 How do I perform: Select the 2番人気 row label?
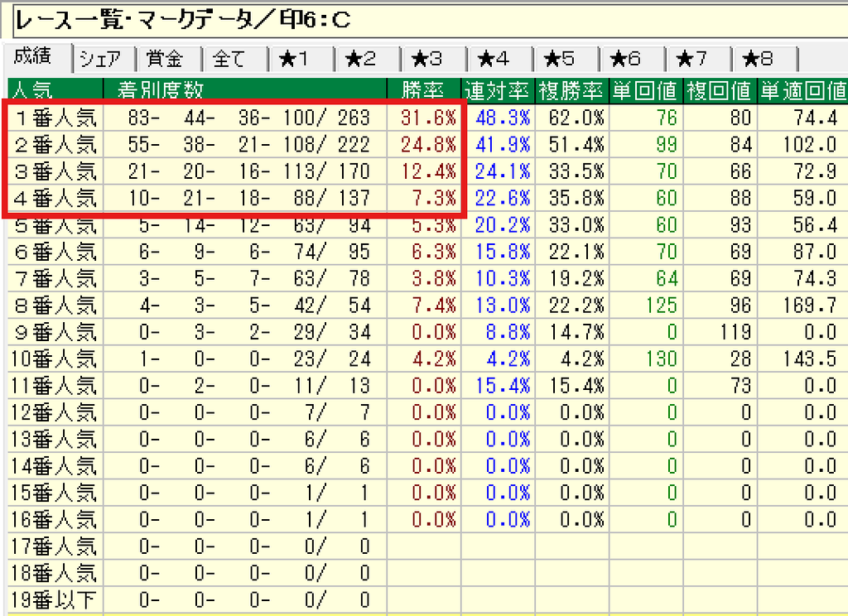pyautogui.click(x=55, y=144)
